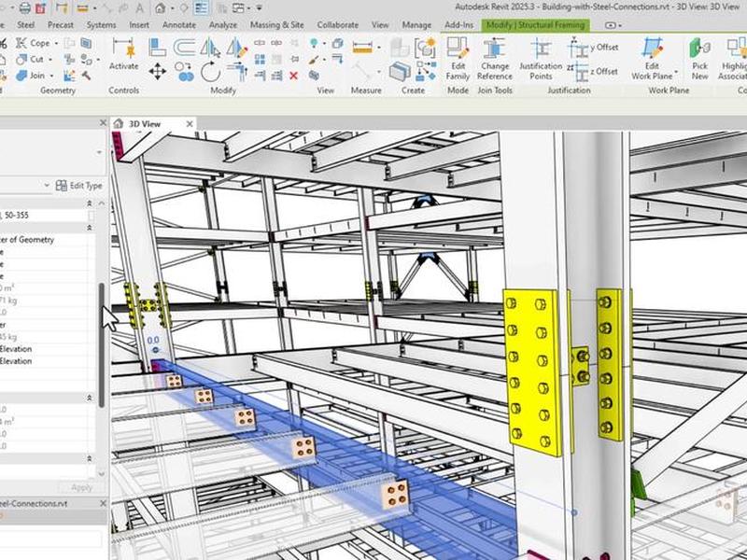Open the Add-Ins ribbon tab

coord(458,25)
